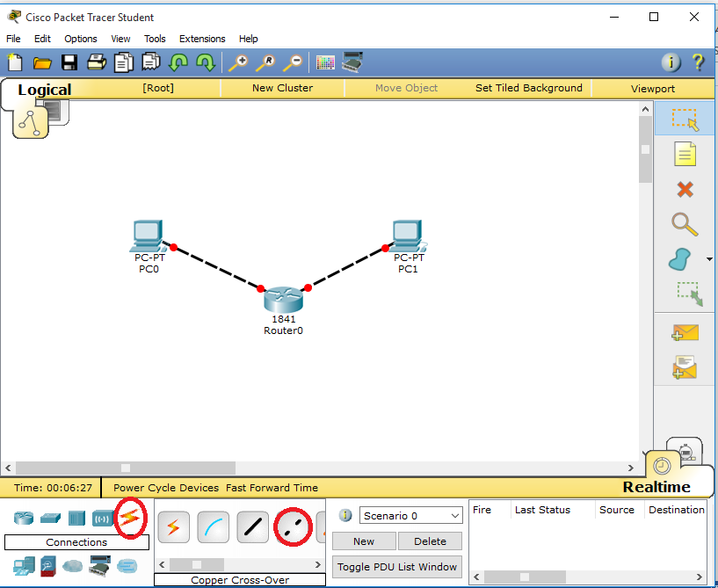Image resolution: width=718 pixels, height=588 pixels.
Task: Click the Delete scenario button
Action: 430,541
